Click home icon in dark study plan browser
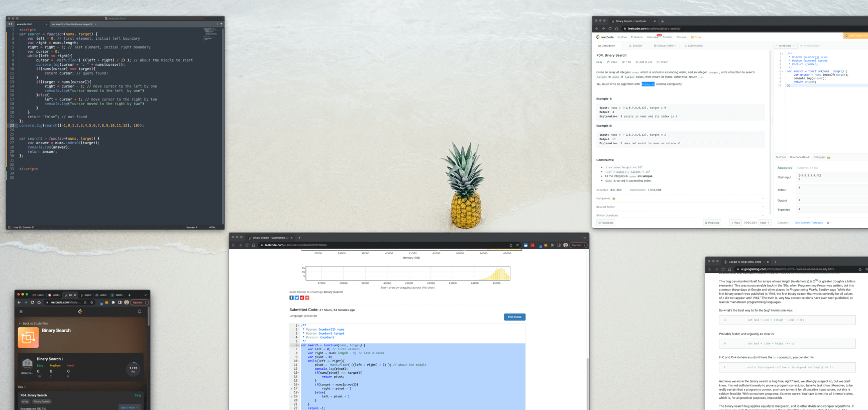 click(39, 302)
